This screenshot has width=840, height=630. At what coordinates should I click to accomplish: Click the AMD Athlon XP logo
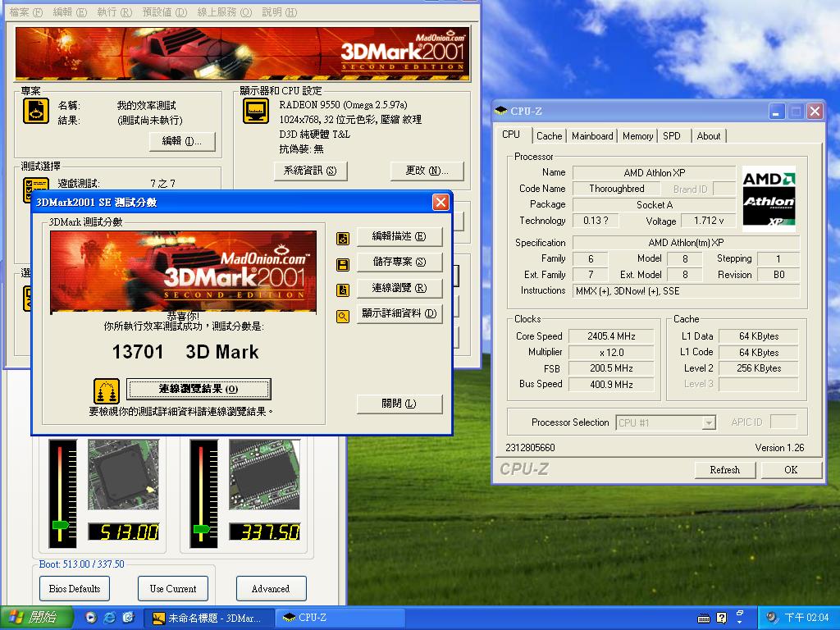point(769,199)
